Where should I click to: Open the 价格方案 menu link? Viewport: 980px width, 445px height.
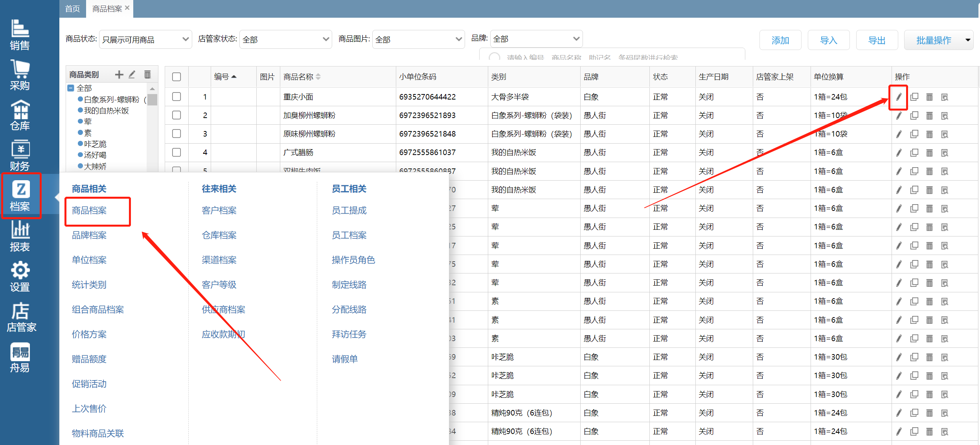coord(89,334)
